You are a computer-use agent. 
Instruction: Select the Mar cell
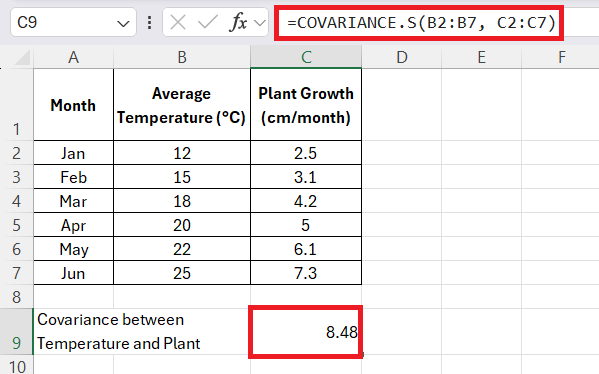[x=73, y=201]
